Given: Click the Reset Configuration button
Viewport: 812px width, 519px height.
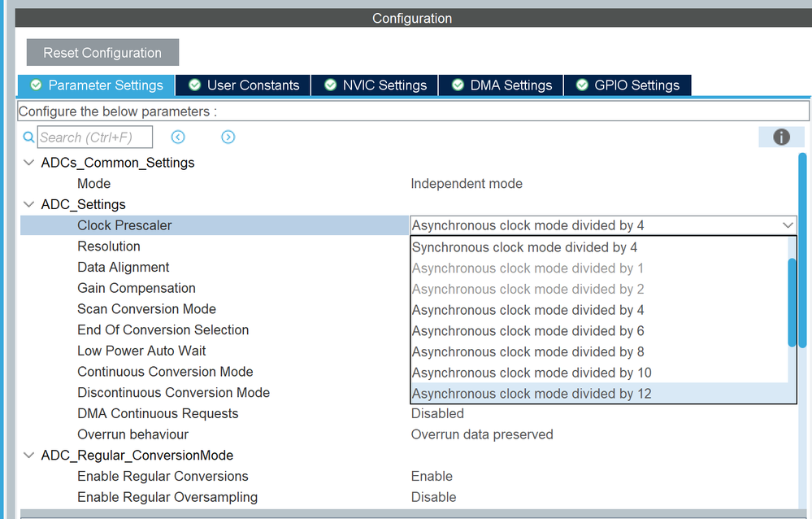Looking at the screenshot, I should pos(102,52).
